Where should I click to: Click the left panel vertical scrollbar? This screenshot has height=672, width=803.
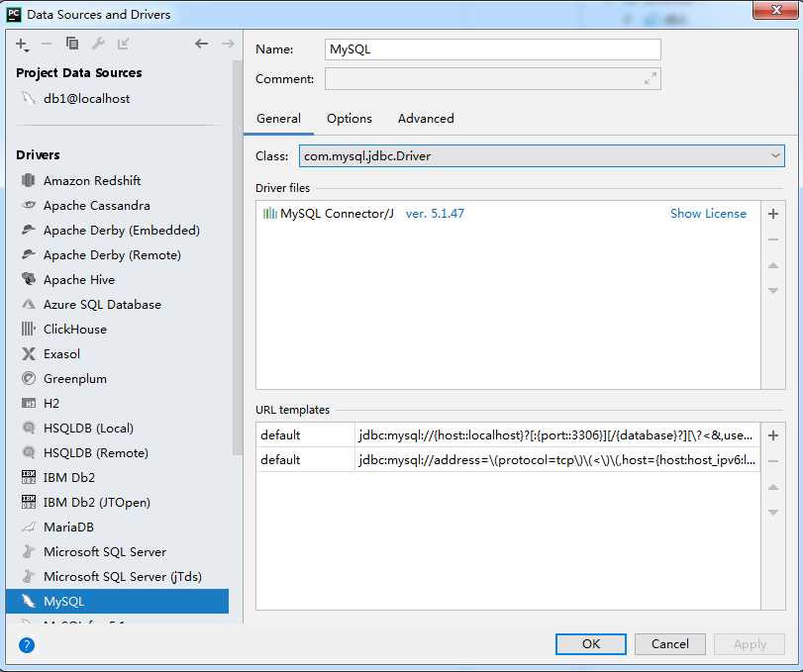(237, 256)
